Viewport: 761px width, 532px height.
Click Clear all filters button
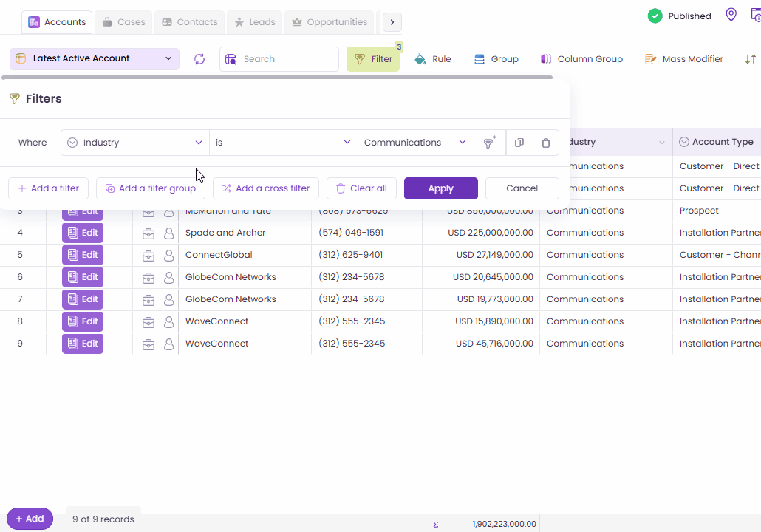coord(361,188)
